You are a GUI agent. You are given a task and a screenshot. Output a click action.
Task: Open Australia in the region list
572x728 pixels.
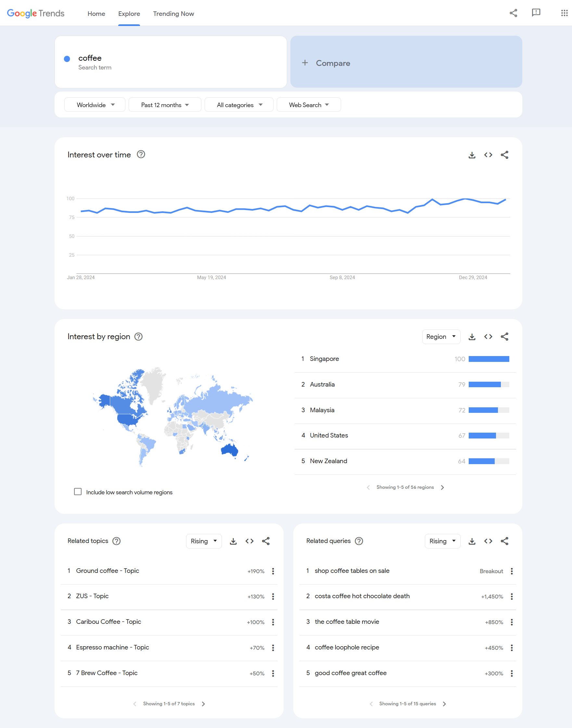[x=322, y=384]
